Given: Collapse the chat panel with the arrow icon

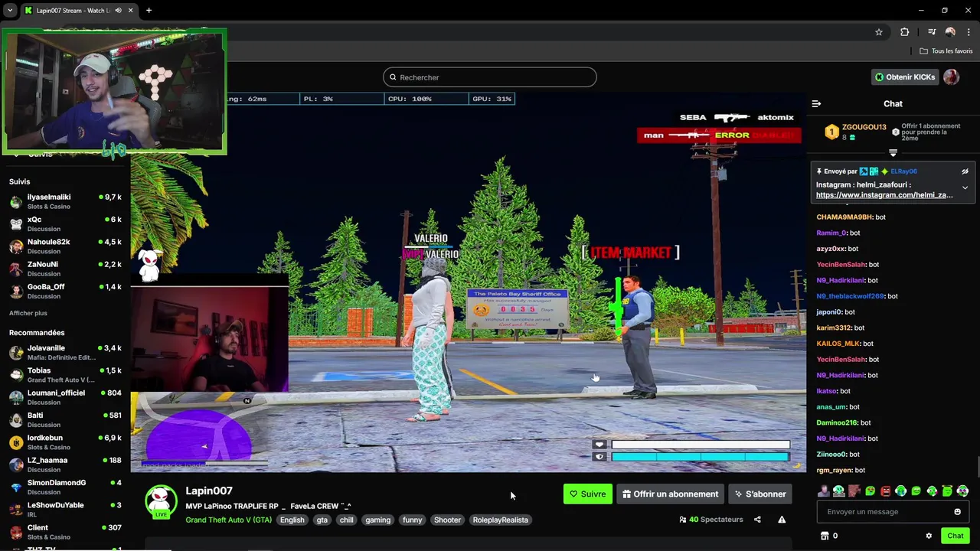Looking at the screenshot, I should (x=816, y=103).
